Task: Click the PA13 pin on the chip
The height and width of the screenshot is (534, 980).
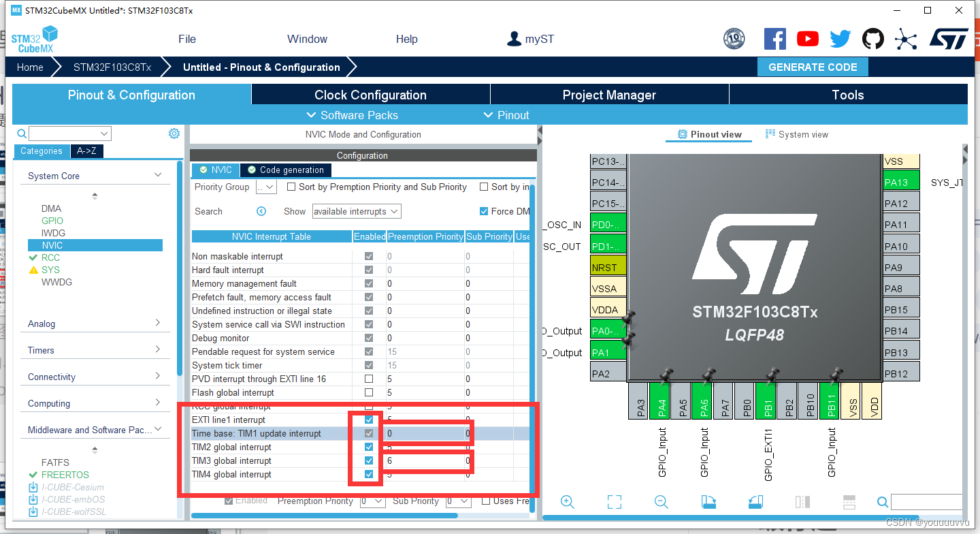Action: click(902, 182)
